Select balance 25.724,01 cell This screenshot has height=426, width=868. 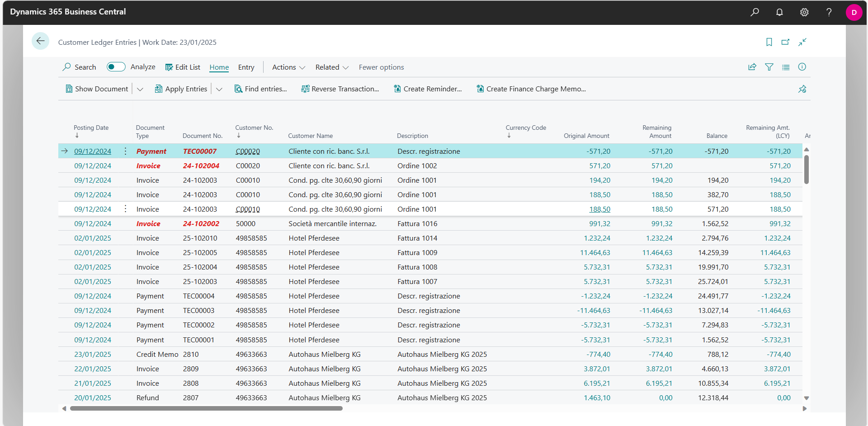(x=713, y=281)
